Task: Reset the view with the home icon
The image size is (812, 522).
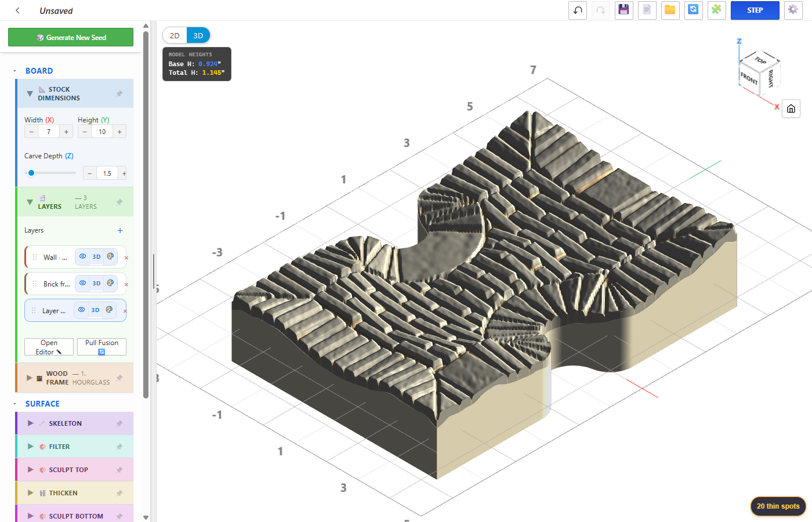Action: click(791, 108)
